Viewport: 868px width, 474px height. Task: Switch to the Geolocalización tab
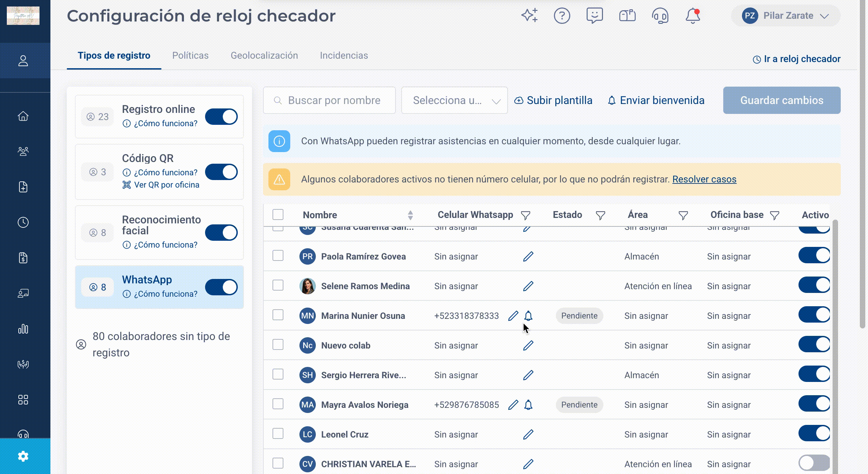(x=264, y=55)
